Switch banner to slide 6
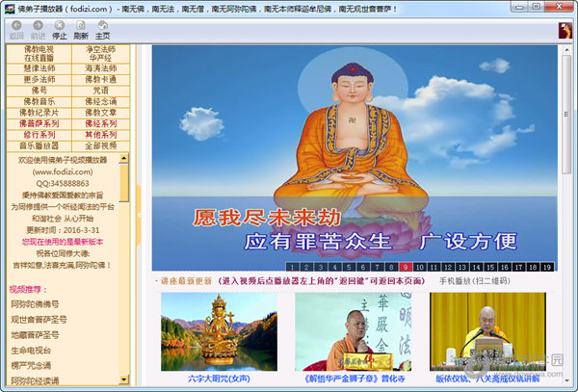The width and height of the screenshot is (578, 392). click(363, 267)
